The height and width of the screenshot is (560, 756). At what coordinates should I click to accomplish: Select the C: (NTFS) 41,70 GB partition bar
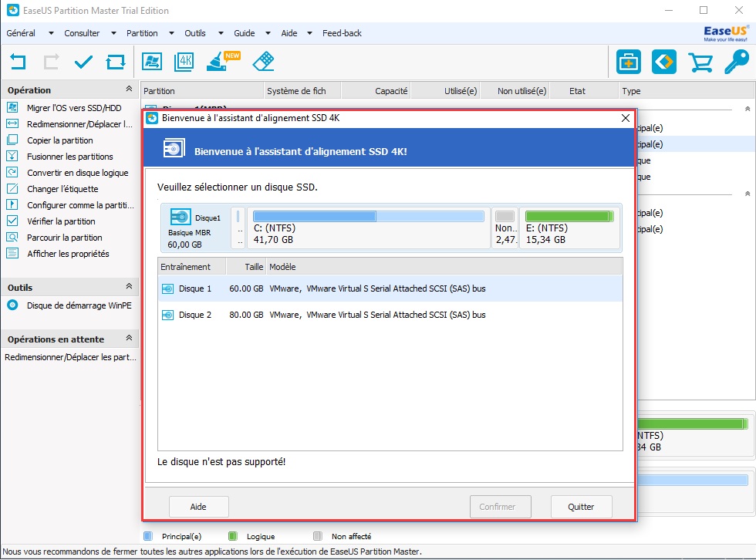coord(369,228)
